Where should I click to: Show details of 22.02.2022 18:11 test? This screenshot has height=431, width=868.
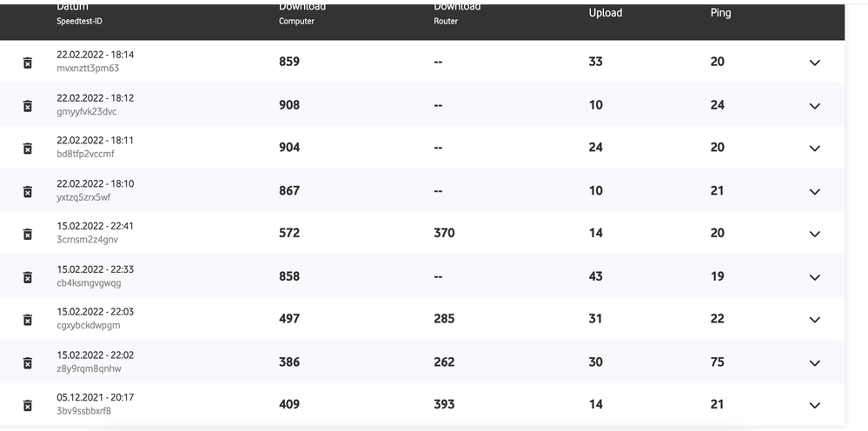click(x=814, y=149)
